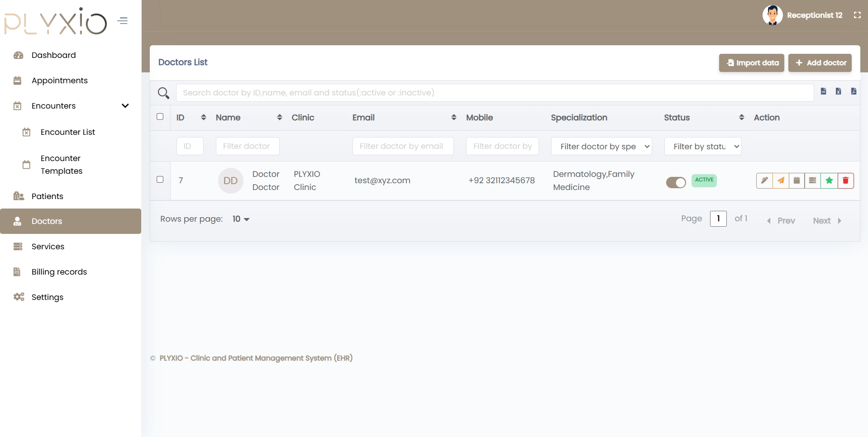
Task: Click the green star icon in actions
Action: tap(829, 180)
